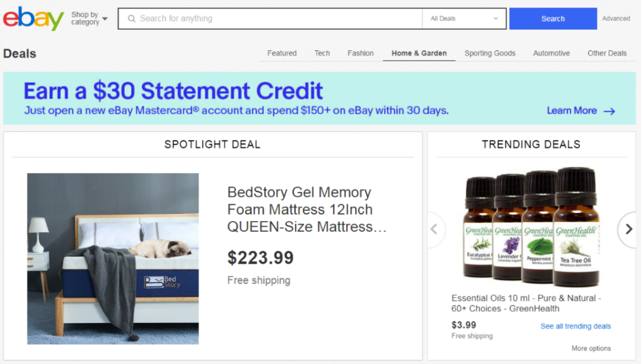Show previous trending deal with left arrow
This screenshot has width=641, height=364.
(434, 229)
